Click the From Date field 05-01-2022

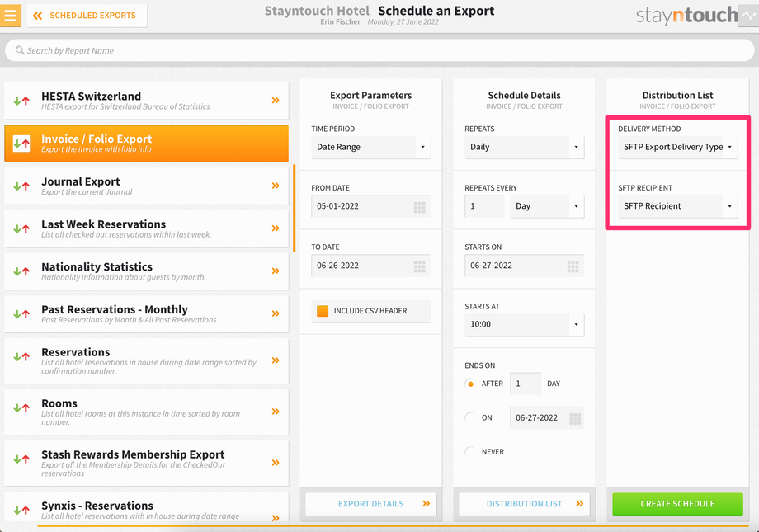(370, 206)
